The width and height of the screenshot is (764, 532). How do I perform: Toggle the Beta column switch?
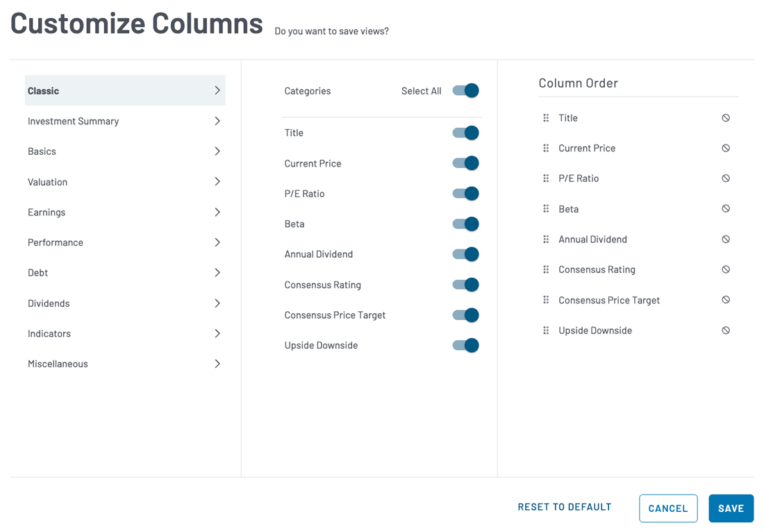click(x=465, y=224)
